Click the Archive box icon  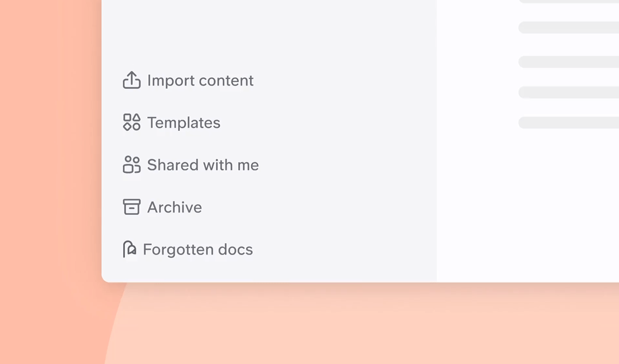pyautogui.click(x=131, y=206)
